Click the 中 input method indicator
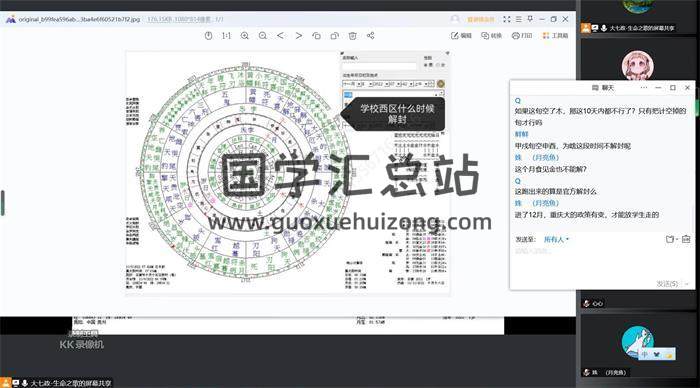This screenshot has width=700, height=388. [x=645, y=354]
